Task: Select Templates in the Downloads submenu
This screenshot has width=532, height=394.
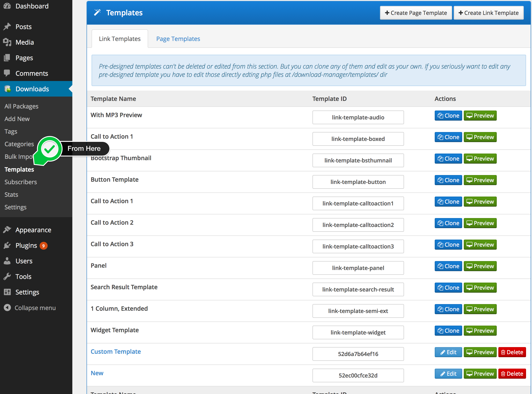Action: [19, 169]
